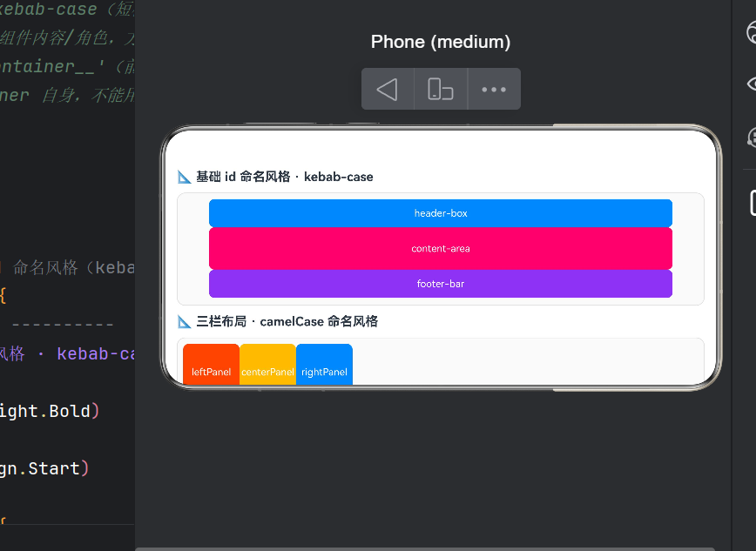Click the footer-bar purple bar
This screenshot has width=756, height=551.
tap(440, 284)
